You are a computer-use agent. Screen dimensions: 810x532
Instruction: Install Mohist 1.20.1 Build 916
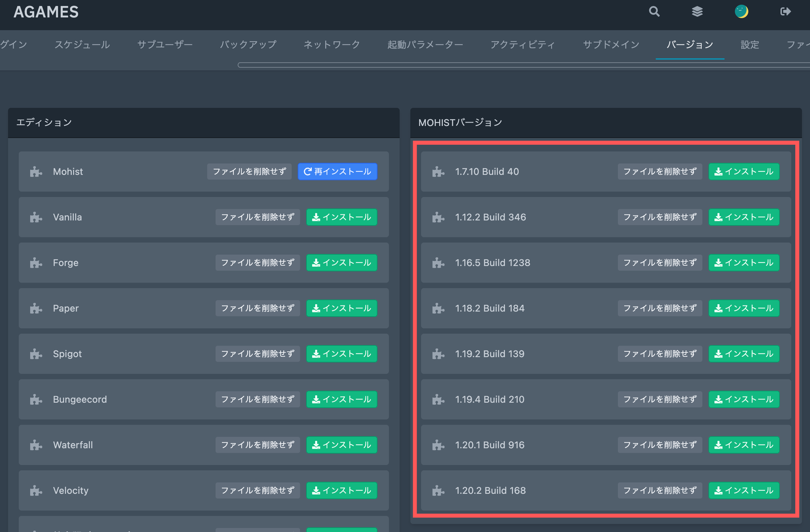[744, 445]
